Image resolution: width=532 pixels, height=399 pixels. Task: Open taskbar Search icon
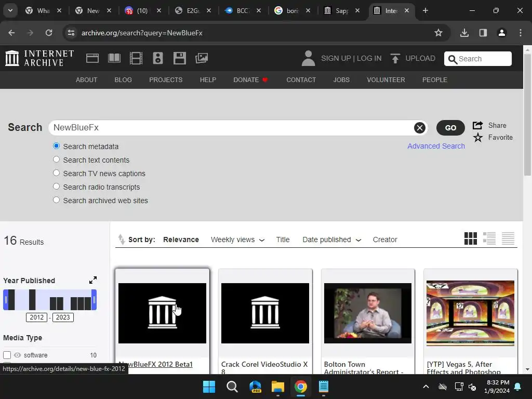(x=232, y=387)
